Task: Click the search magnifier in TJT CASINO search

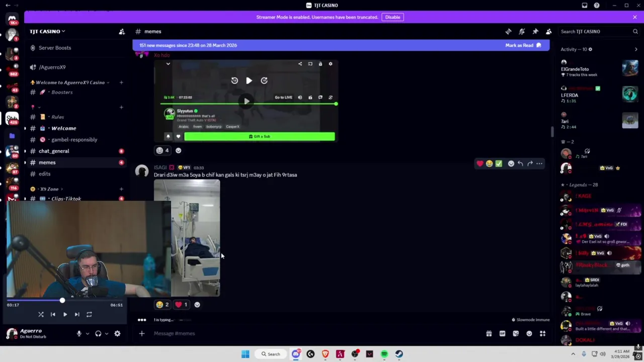Action: click(635, 32)
